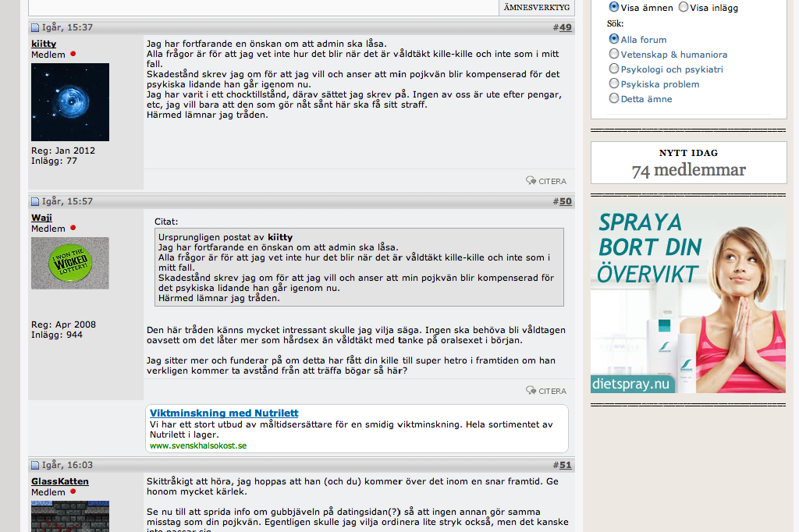Click post icon next to Igår, 15:37

point(35,27)
